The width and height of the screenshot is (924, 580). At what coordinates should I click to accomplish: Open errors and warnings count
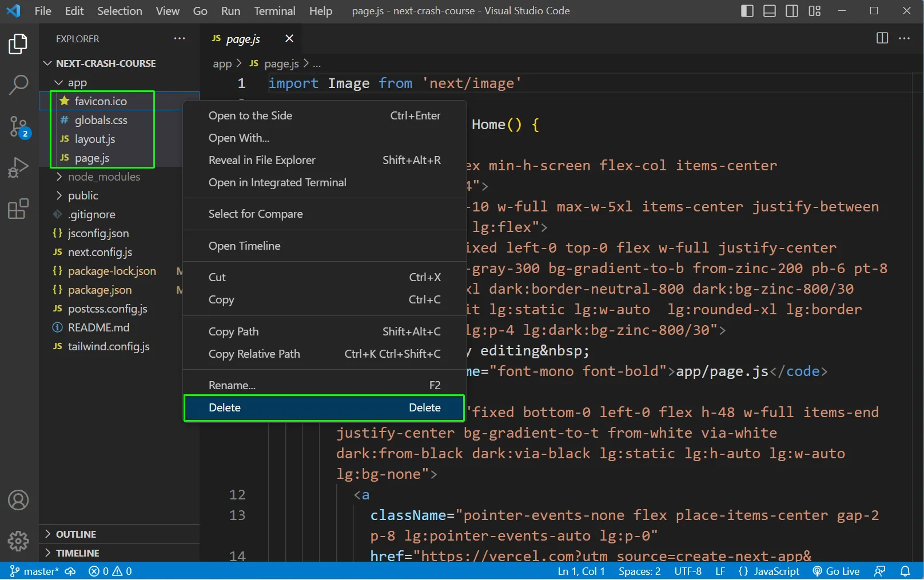coord(110,571)
